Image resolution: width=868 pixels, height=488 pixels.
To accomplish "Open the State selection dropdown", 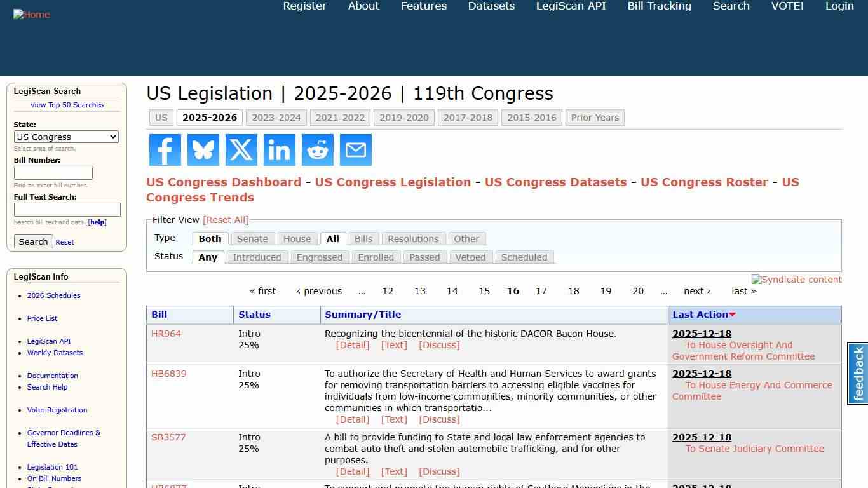I will tap(66, 137).
